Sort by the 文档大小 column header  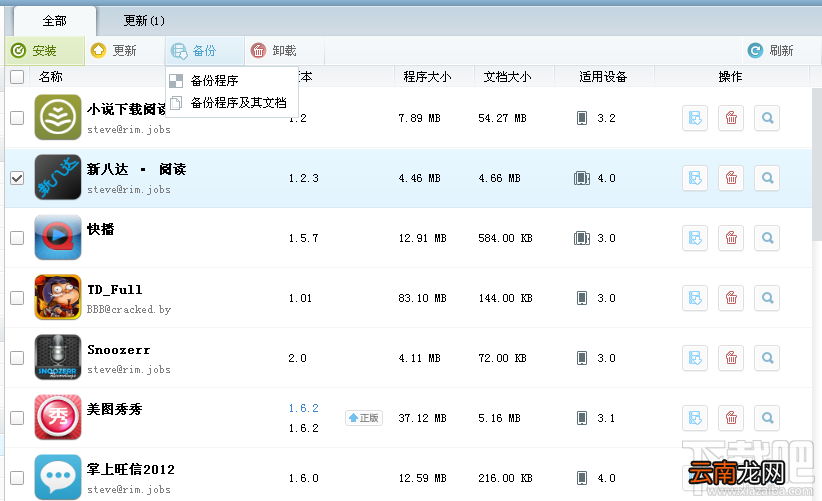point(507,77)
